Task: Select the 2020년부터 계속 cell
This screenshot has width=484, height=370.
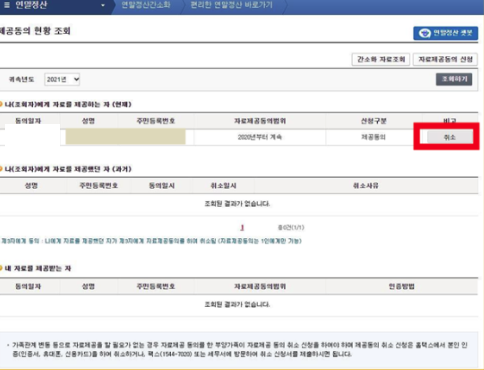Action: click(x=260, y=137)
